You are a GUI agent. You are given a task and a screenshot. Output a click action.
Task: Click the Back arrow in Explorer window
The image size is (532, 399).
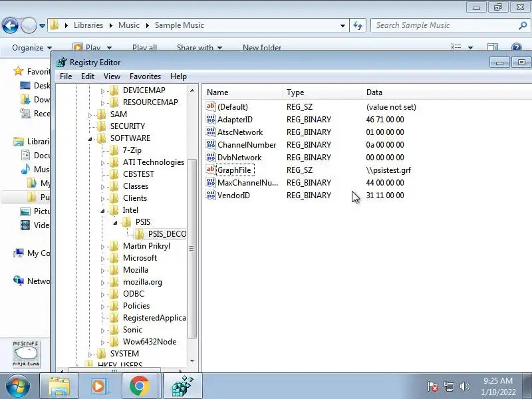click(10, 25)
